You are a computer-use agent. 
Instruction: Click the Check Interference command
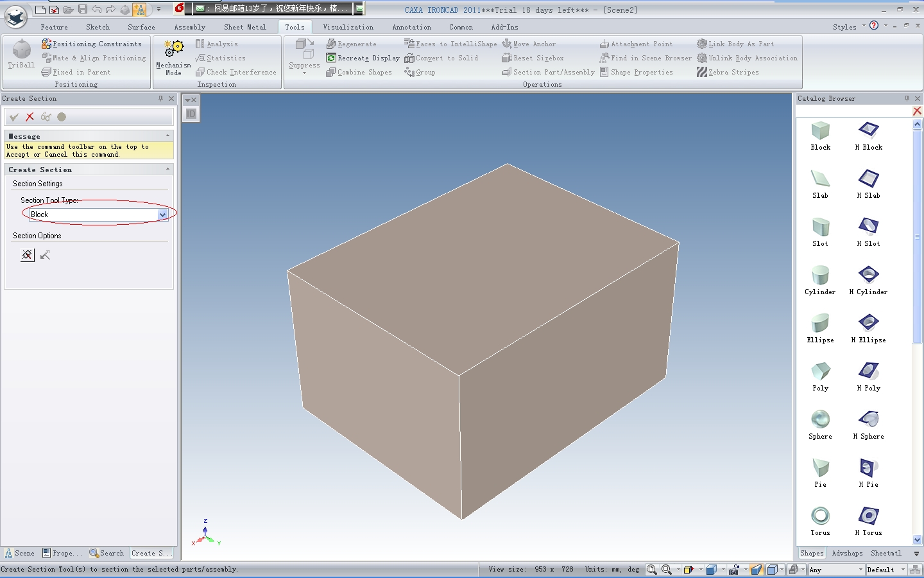tap(235, 72)
